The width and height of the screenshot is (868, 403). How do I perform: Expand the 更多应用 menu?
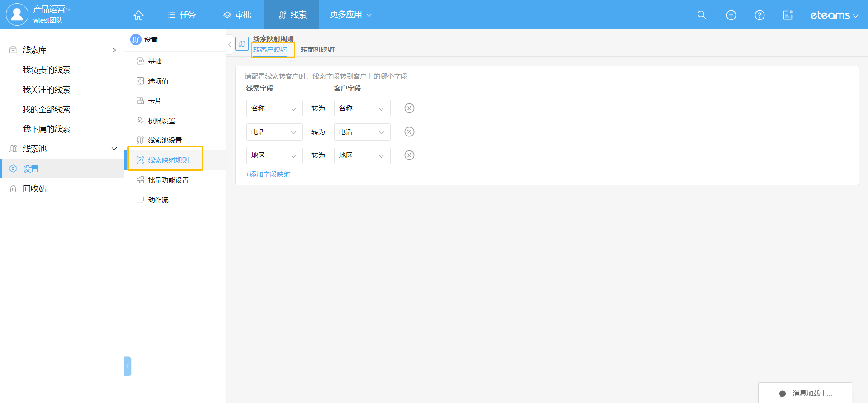coord(350,15)
